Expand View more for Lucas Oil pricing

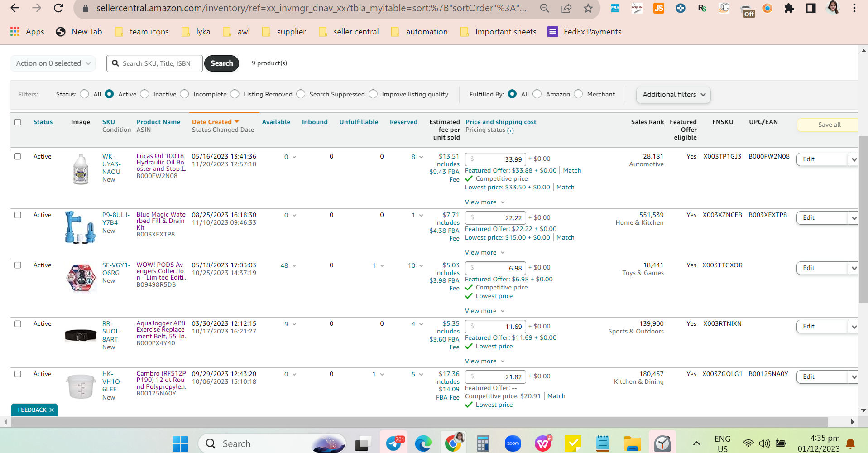tap(484, 202)
